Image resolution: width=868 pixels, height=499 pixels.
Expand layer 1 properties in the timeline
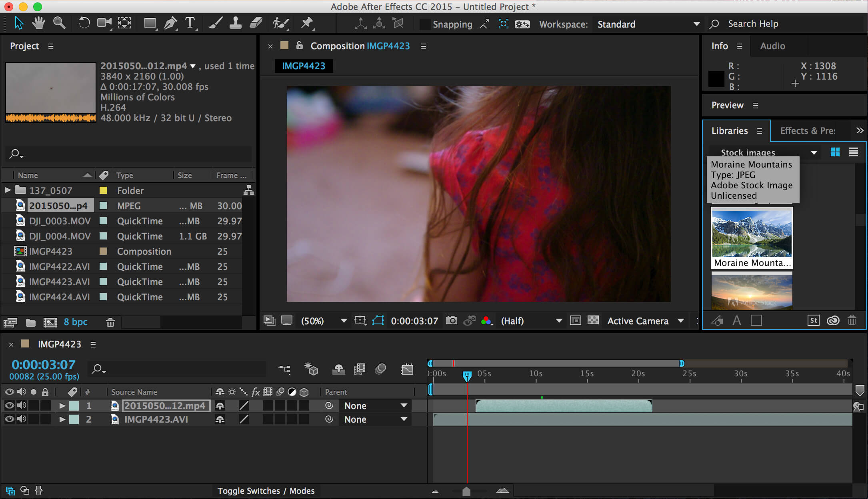62,406
